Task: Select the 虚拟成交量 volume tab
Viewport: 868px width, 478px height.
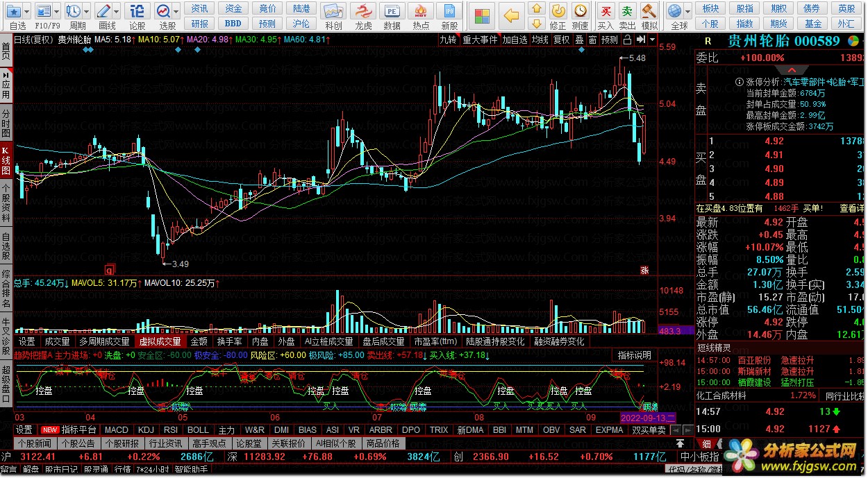Action: tap(160, 341)
